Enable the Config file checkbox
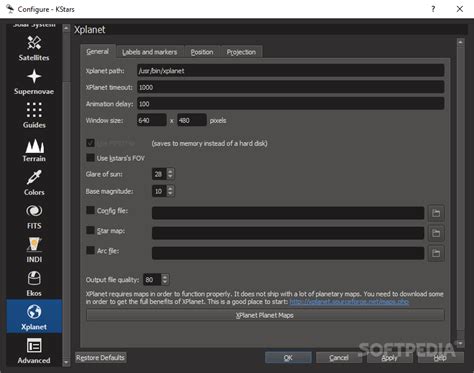Screen dimensions: 474x373 [90, 210]
